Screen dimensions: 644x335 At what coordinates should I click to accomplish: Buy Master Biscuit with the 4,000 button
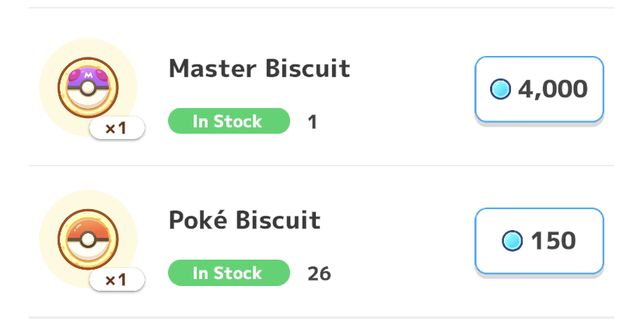[539, 89]
